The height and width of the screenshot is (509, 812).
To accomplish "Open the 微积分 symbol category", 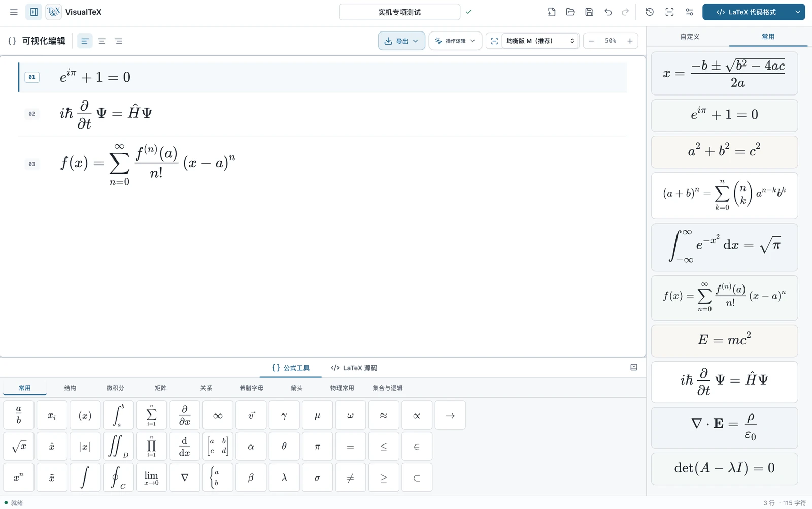I will click(115, 388).
